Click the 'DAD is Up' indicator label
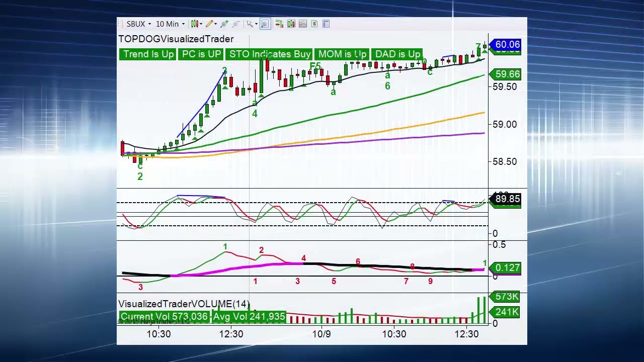 (397, 54)
